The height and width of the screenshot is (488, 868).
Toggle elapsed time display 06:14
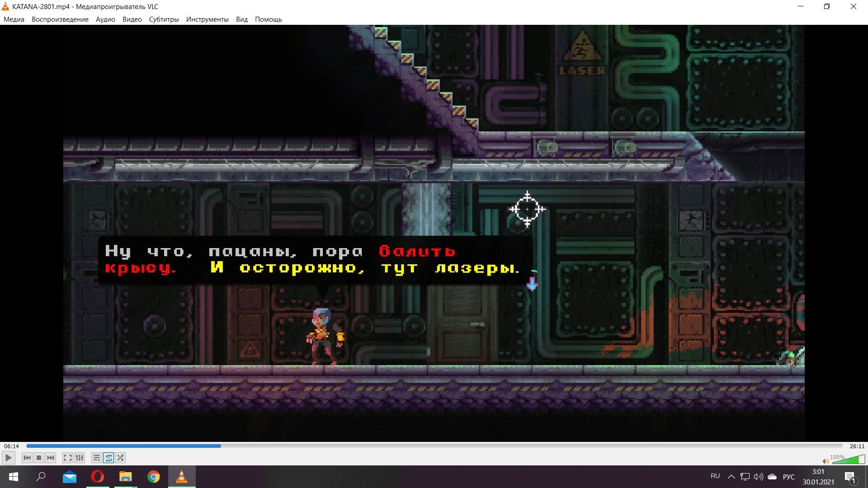coord(12,446)
